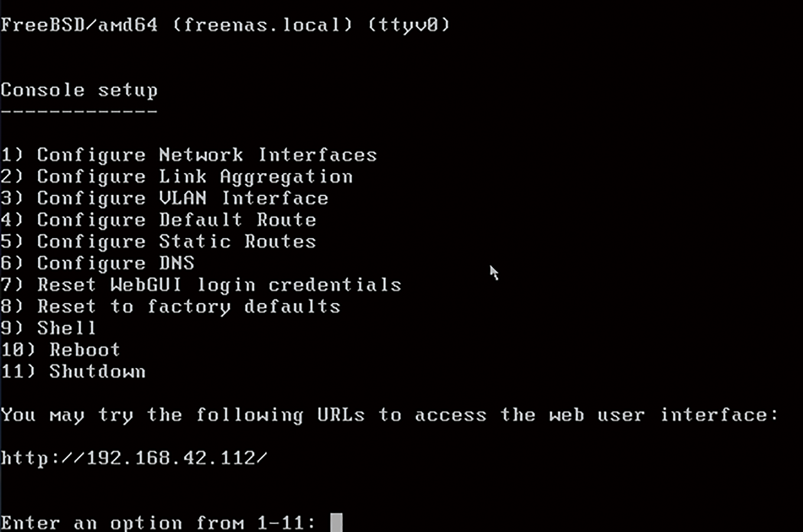Choose Configure Static Routes entry

(x=159, y=242)
